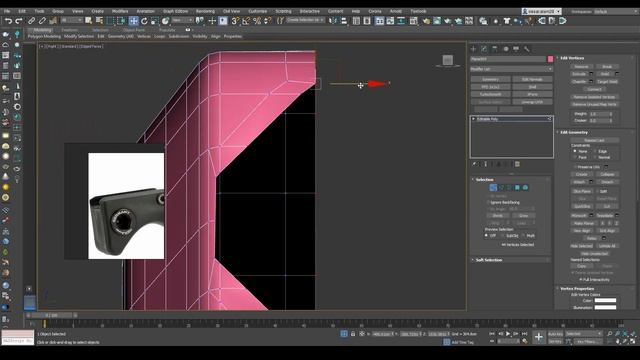Image resolution: width=640 pixels, height=360 pixels.
Task: Select the Face constraint radio
Action: [x=575, y=157]
